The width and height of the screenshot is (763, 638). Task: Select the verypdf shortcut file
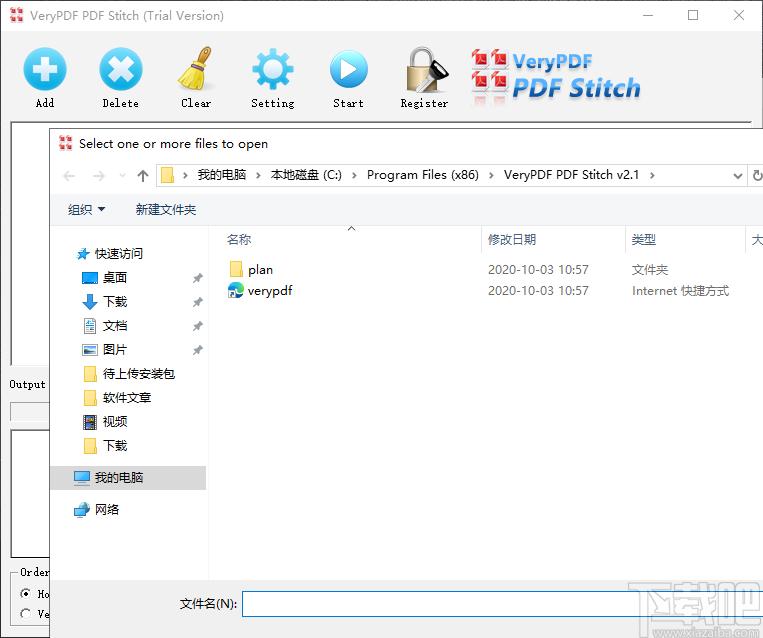(270, 291)
